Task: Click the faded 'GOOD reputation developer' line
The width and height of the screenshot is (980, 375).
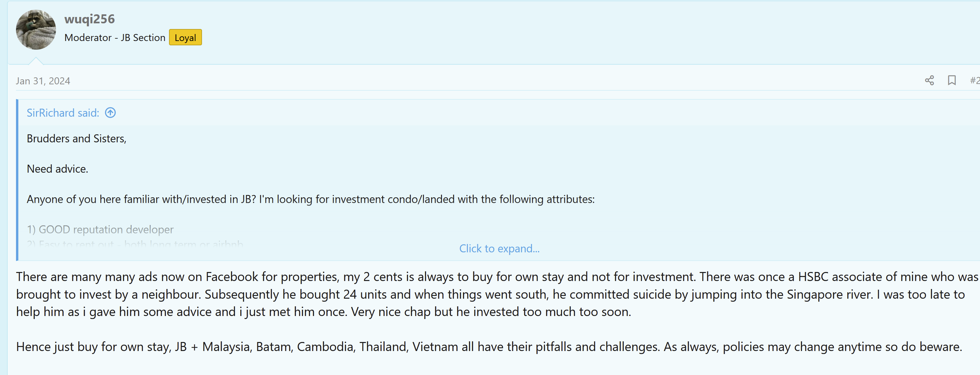Action: (100, 229)
